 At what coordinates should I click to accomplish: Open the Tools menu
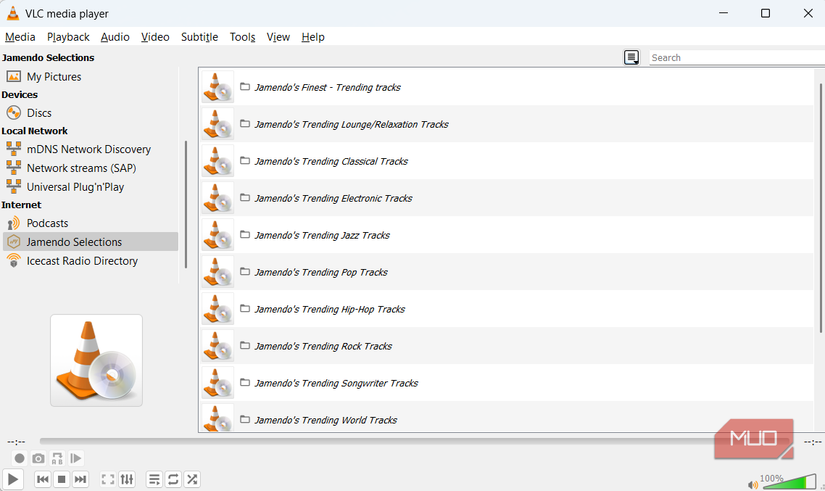(x=243, y=37)
